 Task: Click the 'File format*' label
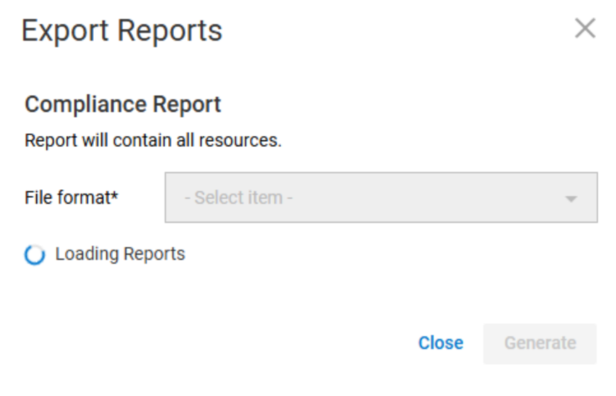click(x=72, y=197)
